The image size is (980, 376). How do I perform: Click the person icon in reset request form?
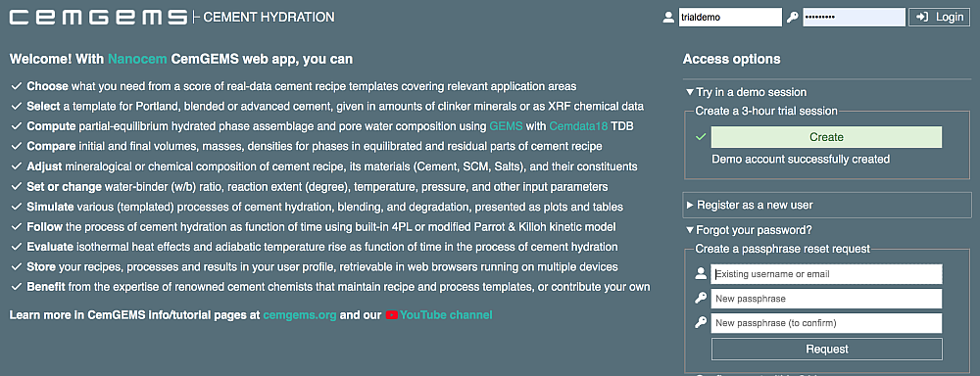pyautogui.click(x=701, y=273)
